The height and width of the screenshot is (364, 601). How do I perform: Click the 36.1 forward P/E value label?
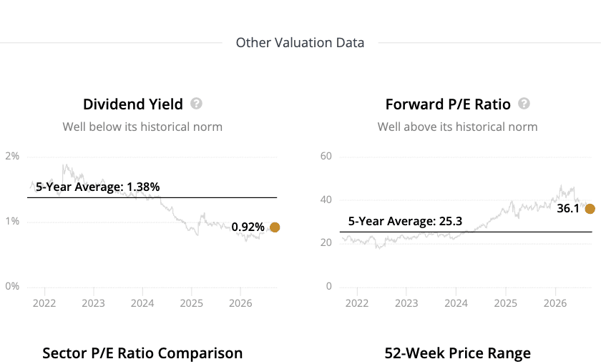click(568, 208)
